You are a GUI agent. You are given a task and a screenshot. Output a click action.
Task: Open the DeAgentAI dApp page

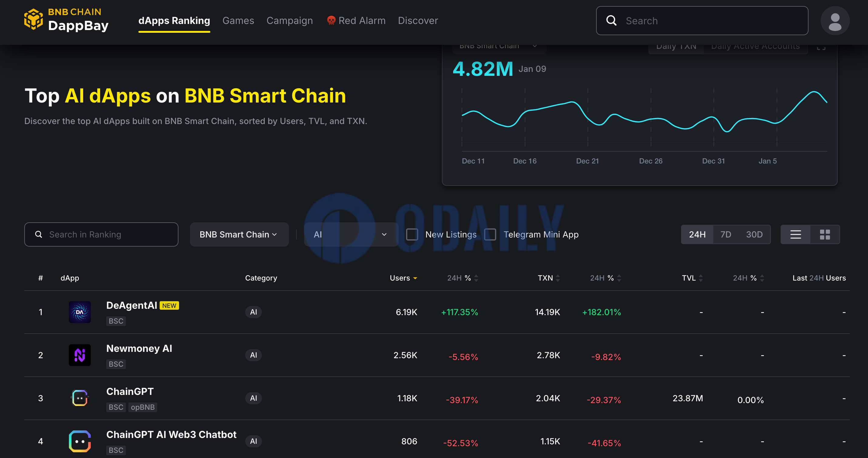click(x=132, y=305)
